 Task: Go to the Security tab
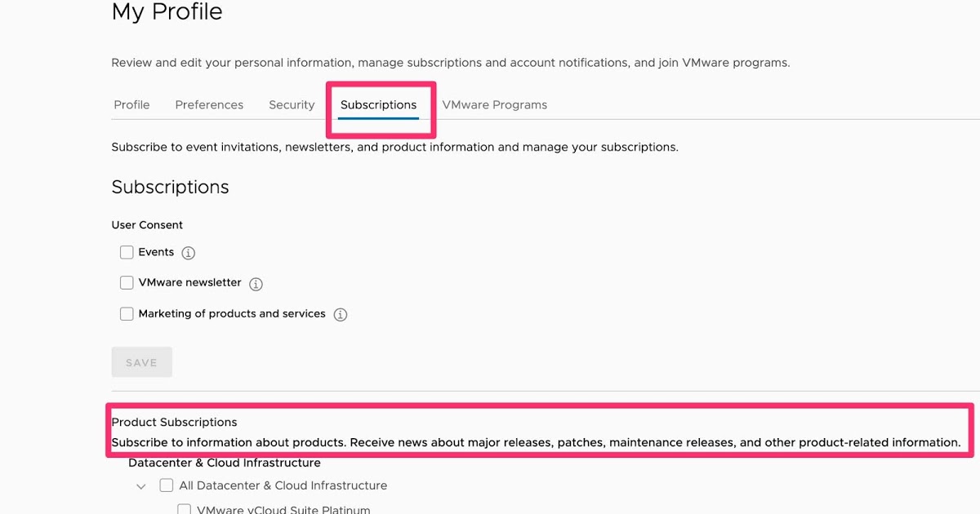[x=292, y=104]
